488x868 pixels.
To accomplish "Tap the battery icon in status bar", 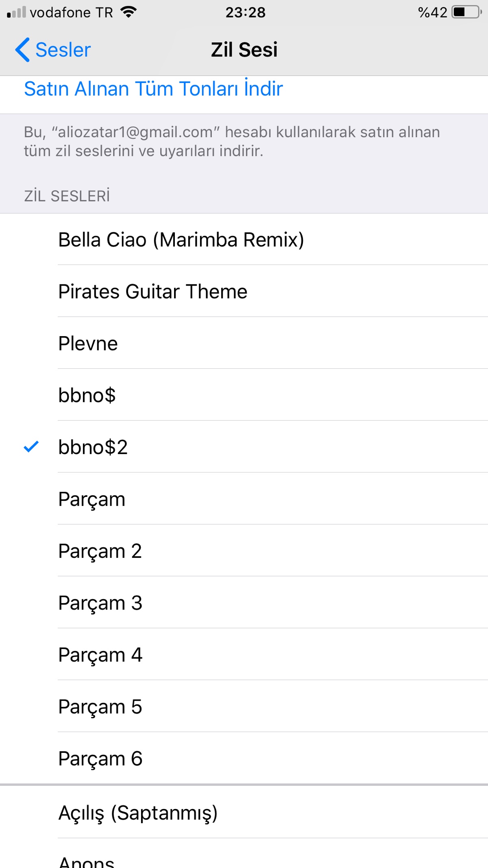I will 466,12.
